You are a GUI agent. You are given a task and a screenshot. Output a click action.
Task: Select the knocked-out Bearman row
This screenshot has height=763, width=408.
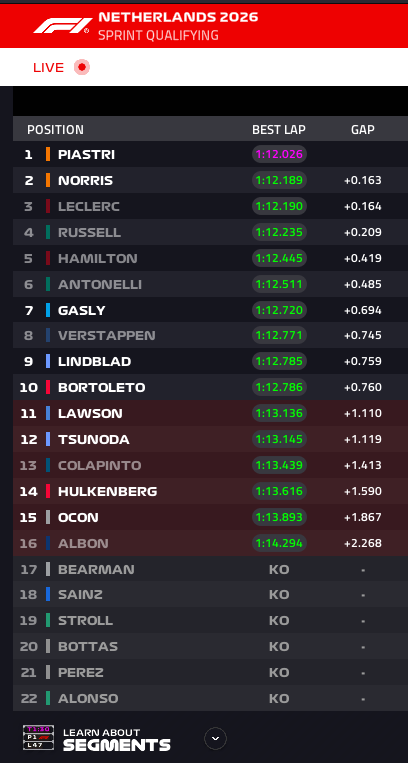(210, 569)
